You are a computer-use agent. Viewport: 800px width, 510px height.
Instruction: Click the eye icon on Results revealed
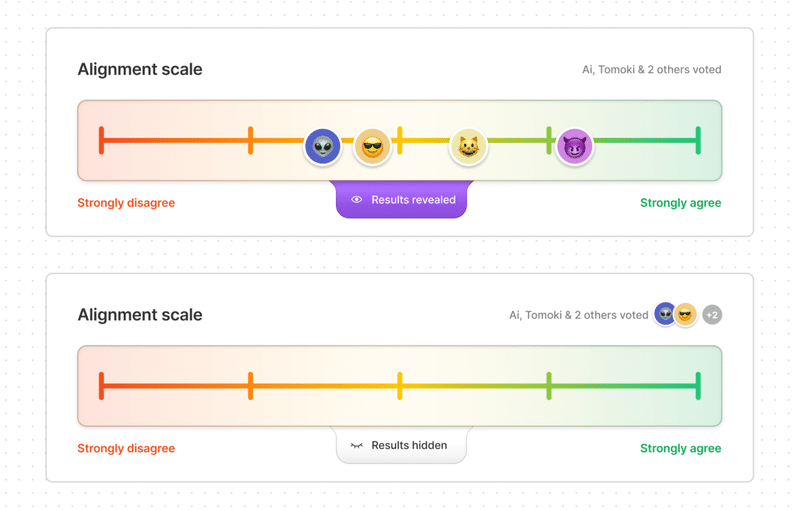357,200
